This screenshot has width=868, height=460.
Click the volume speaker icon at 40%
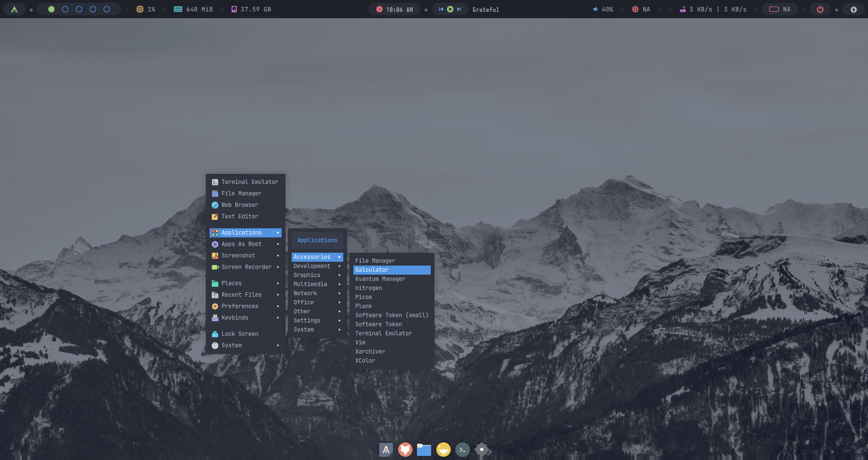point(595,9)
